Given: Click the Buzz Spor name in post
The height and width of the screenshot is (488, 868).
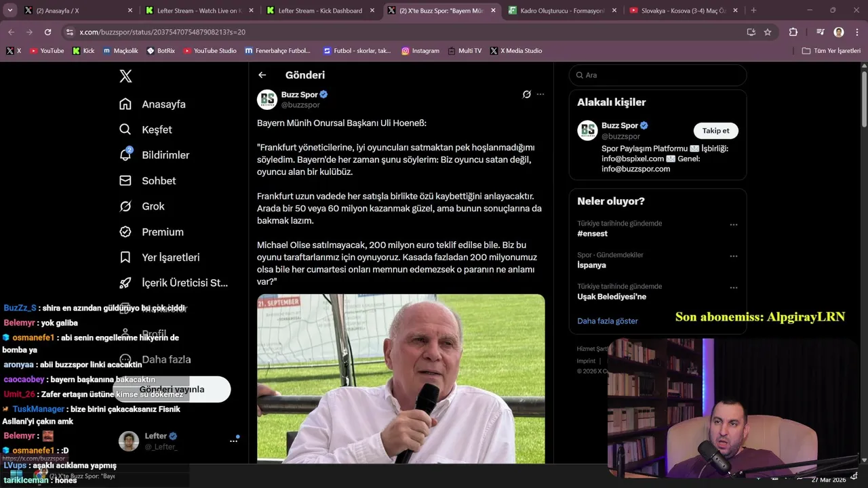Looking at the screenshot, I should pos(299,95).
